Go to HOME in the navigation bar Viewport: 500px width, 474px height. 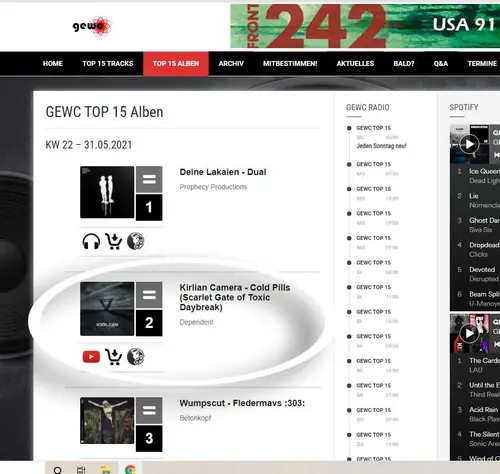pyautogui.click(x=53, y=64)
